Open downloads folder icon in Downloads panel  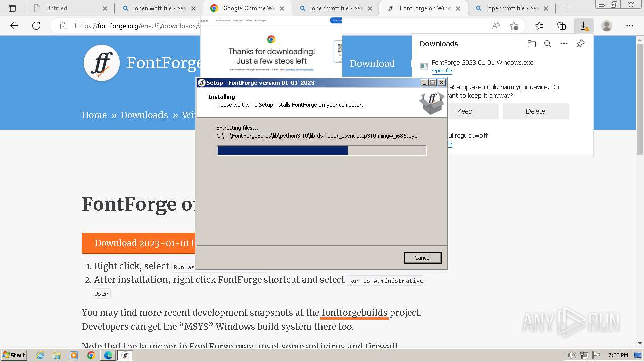[532, 44]
